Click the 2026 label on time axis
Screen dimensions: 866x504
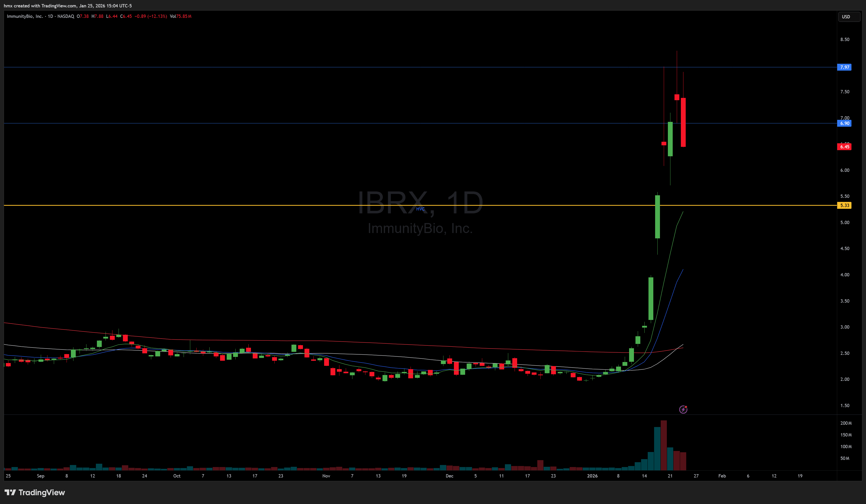(x=592, y=476)
